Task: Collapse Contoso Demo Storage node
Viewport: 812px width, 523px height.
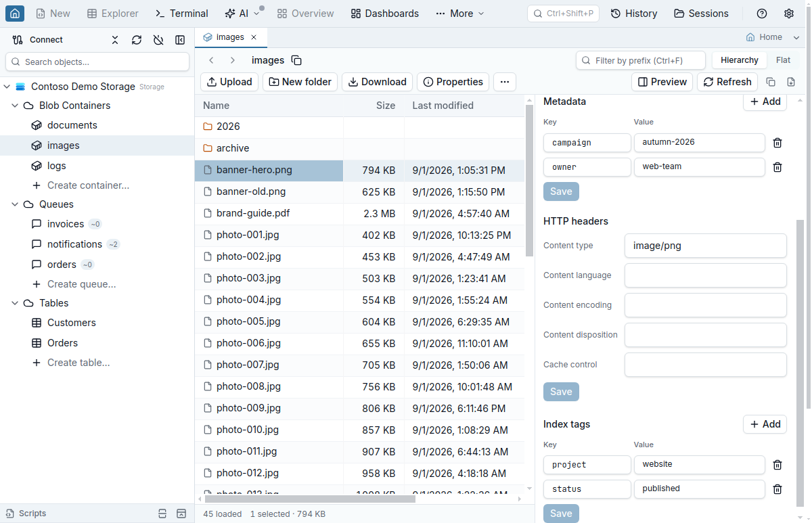Action: [x=7, y=87]
